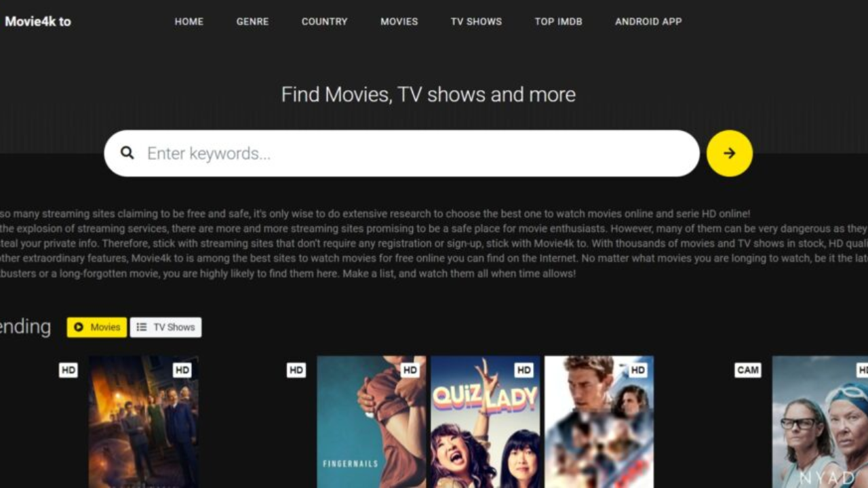
Task: Expand the Genre menu
Action: tap(252, 22)
